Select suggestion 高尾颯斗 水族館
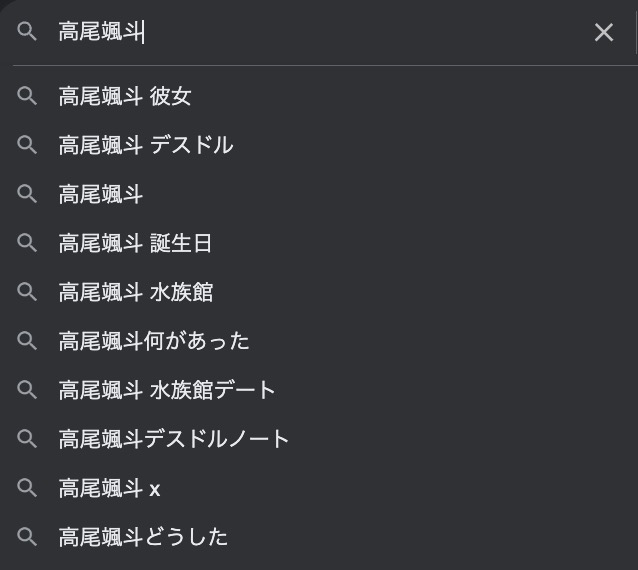This screenshot has height=570, width=638. pyautogui.click(x=319, y=292)
